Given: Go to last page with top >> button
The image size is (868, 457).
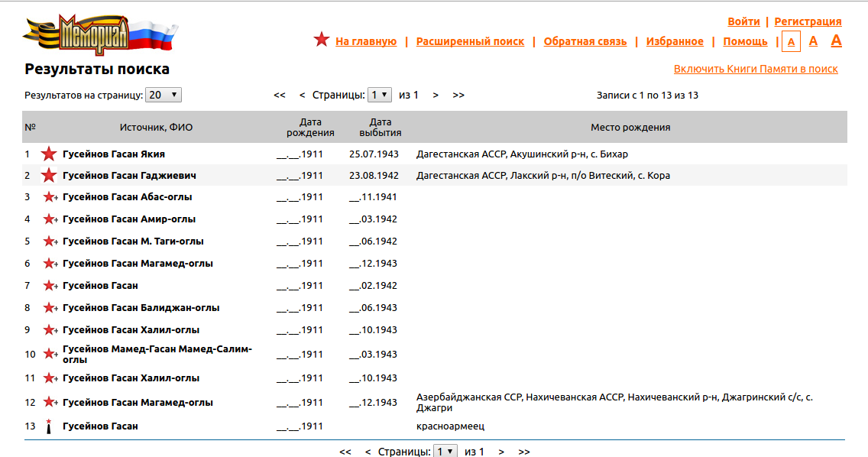Looking at the screenshot, I should (458, 96).
